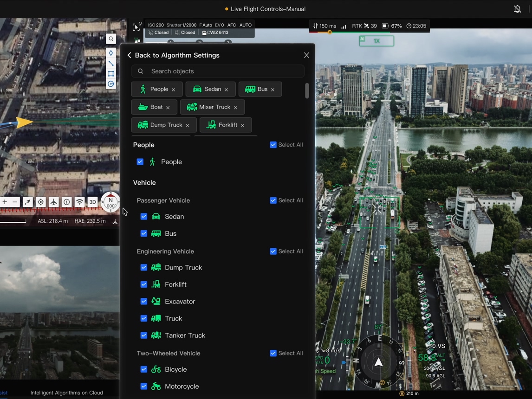This screenshot has width=532, height=399.
Task: Toggle Select All for Passenger Vehicle
Action: [x=273, y=200]
